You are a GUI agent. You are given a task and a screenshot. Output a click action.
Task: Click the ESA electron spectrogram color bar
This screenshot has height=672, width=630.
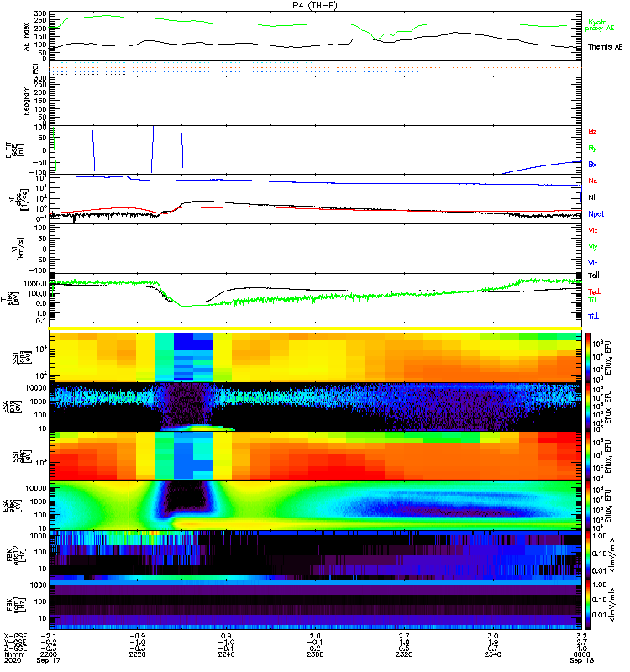coord(588,506)
